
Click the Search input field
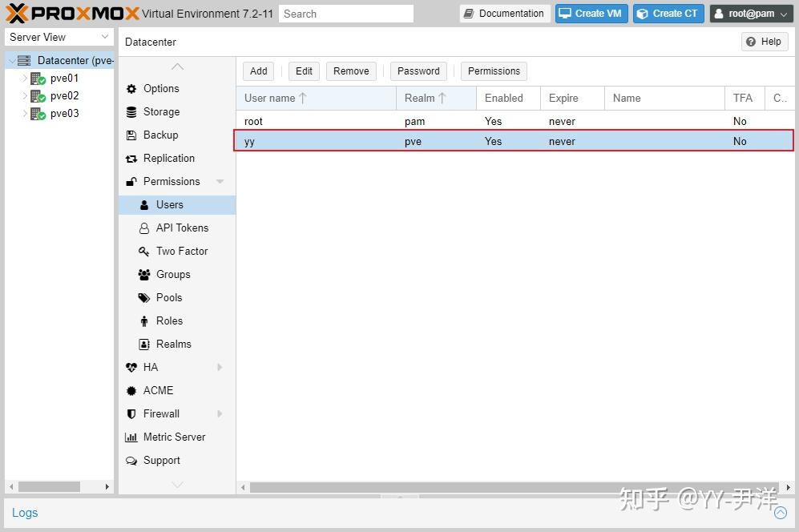tap(345, 13)
